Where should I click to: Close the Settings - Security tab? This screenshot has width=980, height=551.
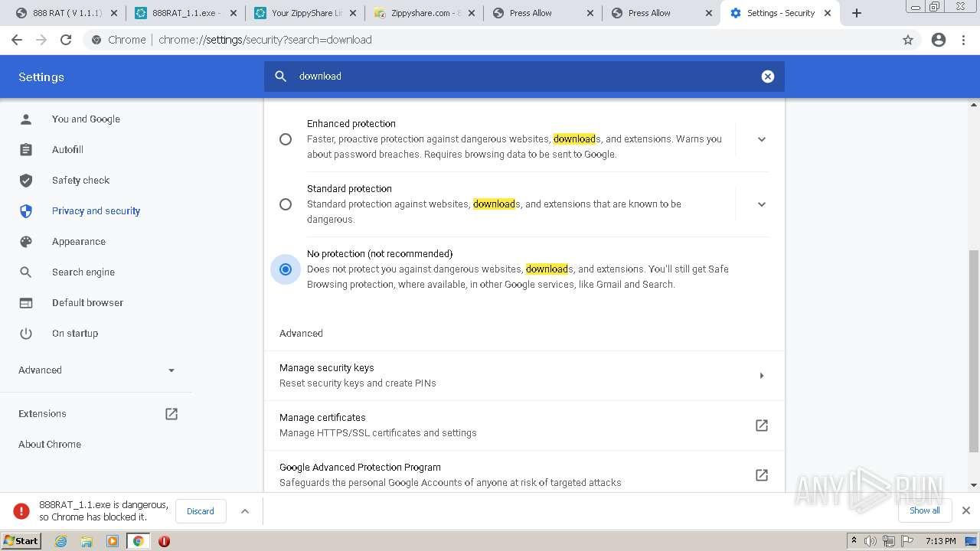(828, 13)
